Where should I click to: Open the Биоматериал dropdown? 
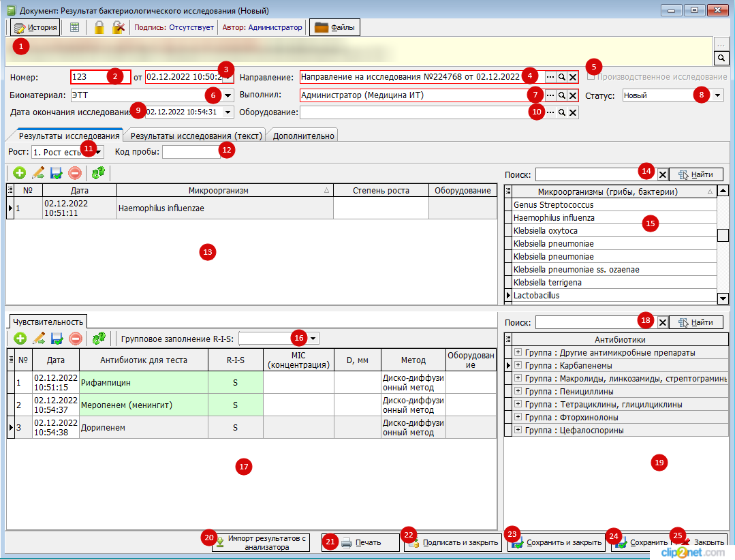[228, 95]
